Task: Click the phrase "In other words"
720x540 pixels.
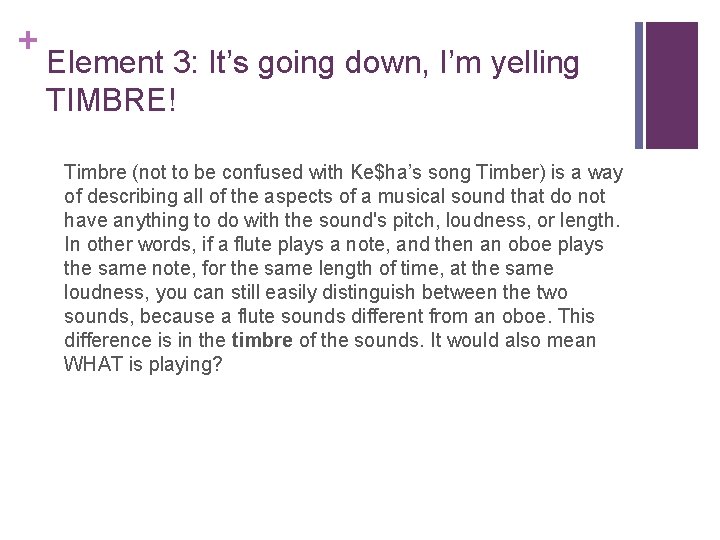Action: pos(129,245)
